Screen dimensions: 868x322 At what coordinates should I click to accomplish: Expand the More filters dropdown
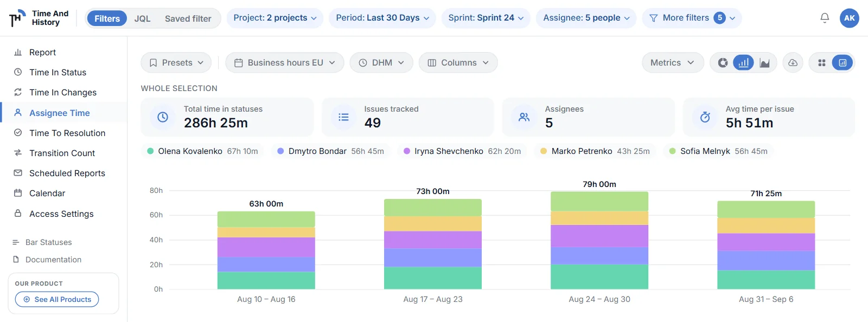click(x=692, y=18)
